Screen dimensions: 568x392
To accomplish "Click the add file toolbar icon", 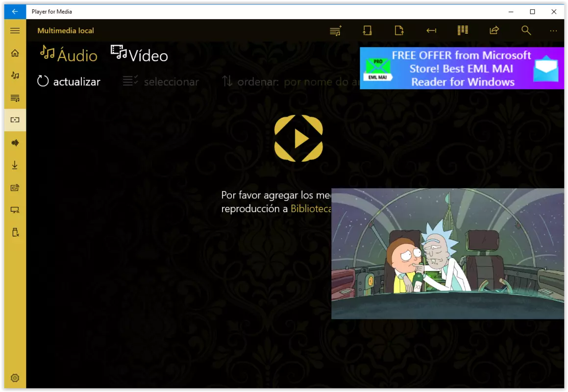I will [399, 31].
